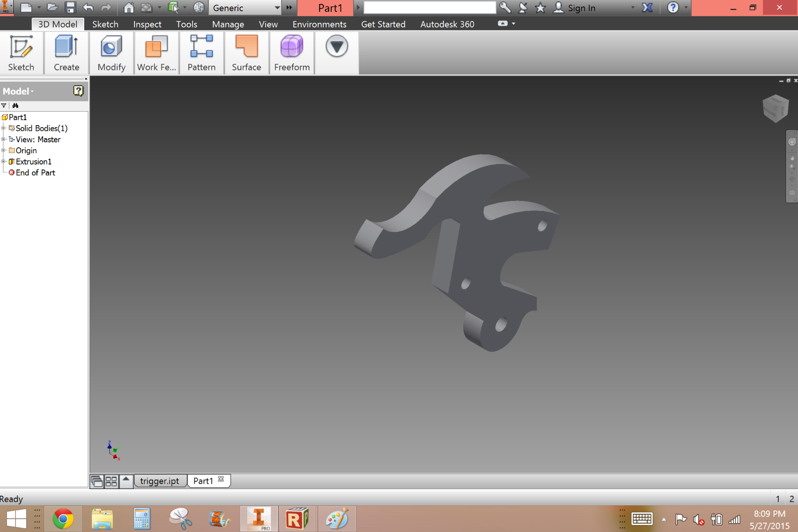Click the browser Find binoculars icon
Image resolution: width=798 pixels, height=532 pixels.
(x=15, y=105)
